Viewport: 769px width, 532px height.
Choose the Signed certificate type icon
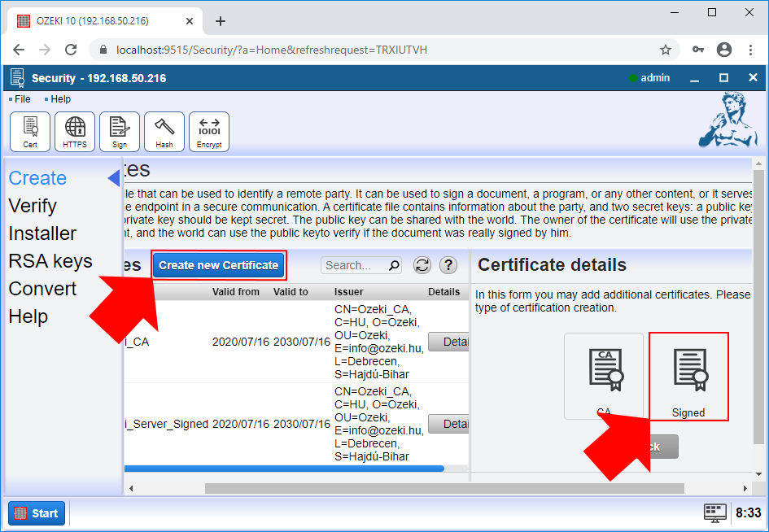(688, 376)
